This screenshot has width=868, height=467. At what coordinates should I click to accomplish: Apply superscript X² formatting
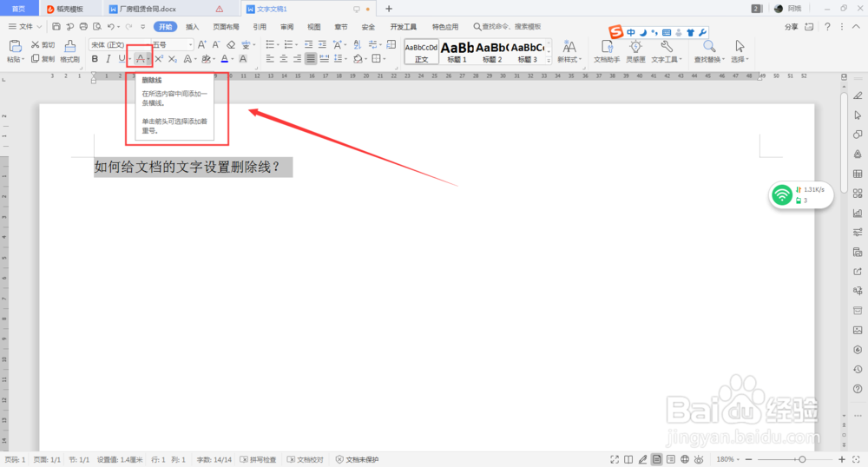pos(159,59)
